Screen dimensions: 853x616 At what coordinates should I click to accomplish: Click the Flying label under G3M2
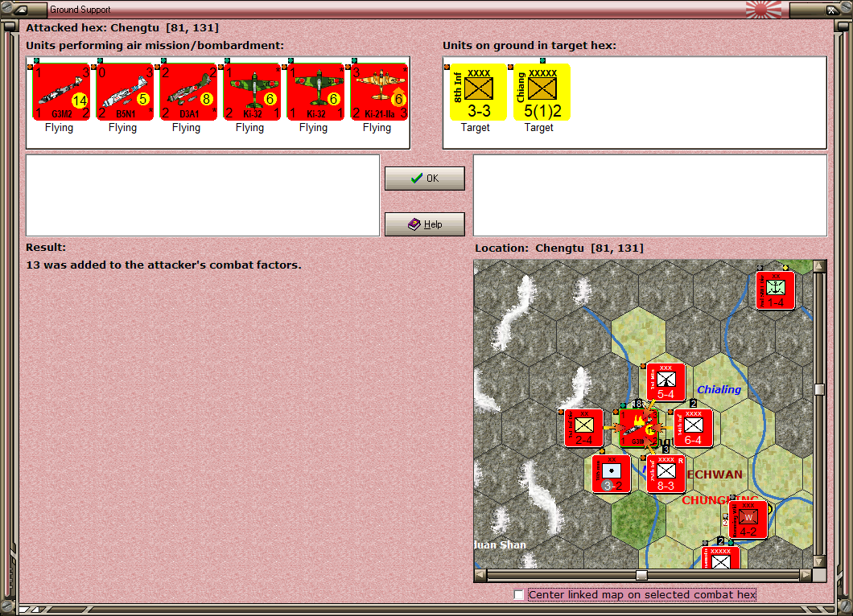[59, 128]
